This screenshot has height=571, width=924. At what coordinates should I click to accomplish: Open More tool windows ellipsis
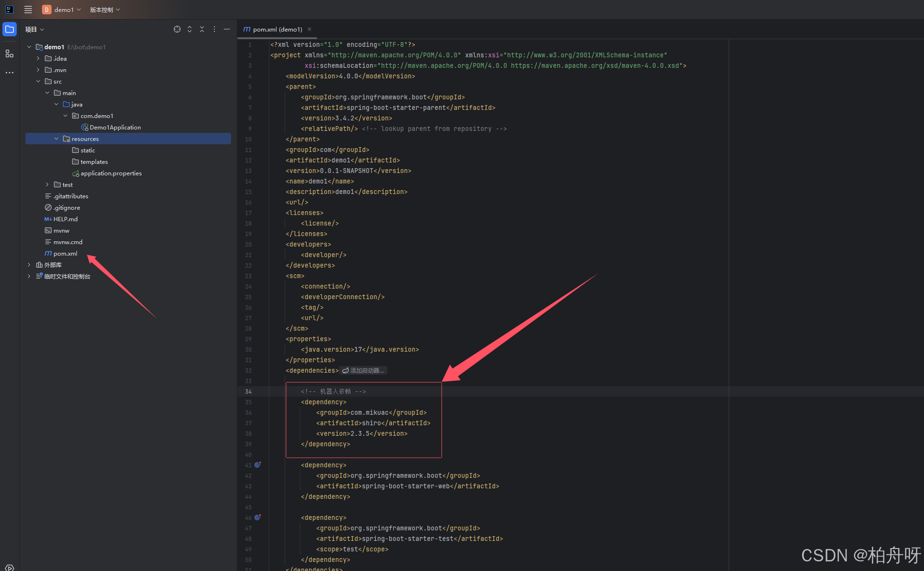click(10, 73)
